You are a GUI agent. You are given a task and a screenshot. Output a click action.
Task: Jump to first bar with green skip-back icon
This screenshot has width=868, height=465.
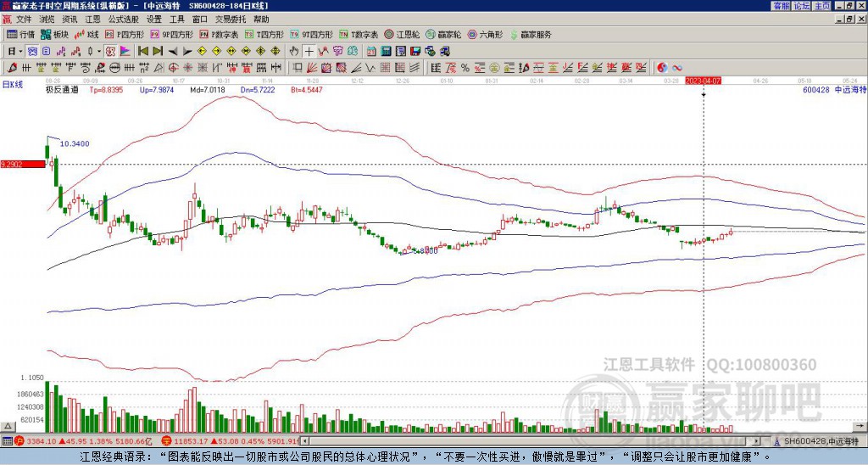click(x=142, y=52)
